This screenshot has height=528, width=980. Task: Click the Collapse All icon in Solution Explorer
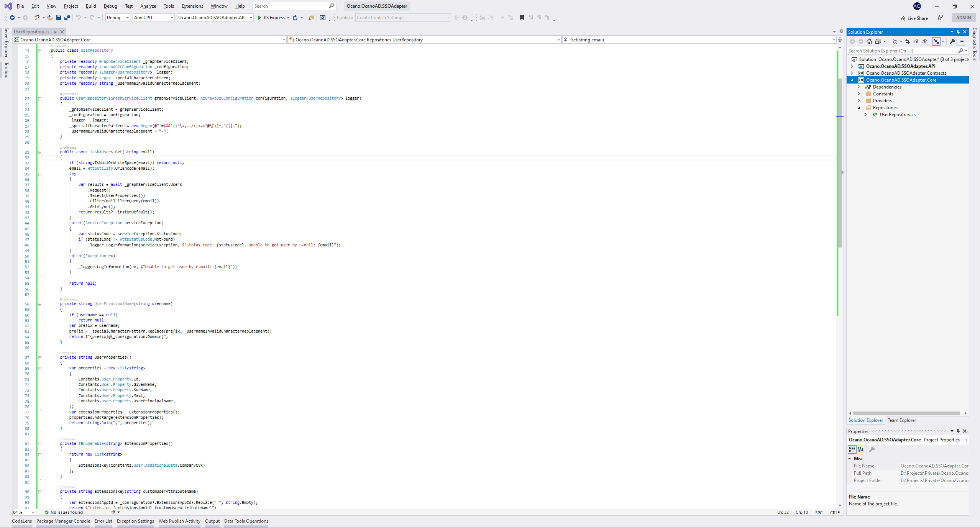916,41
